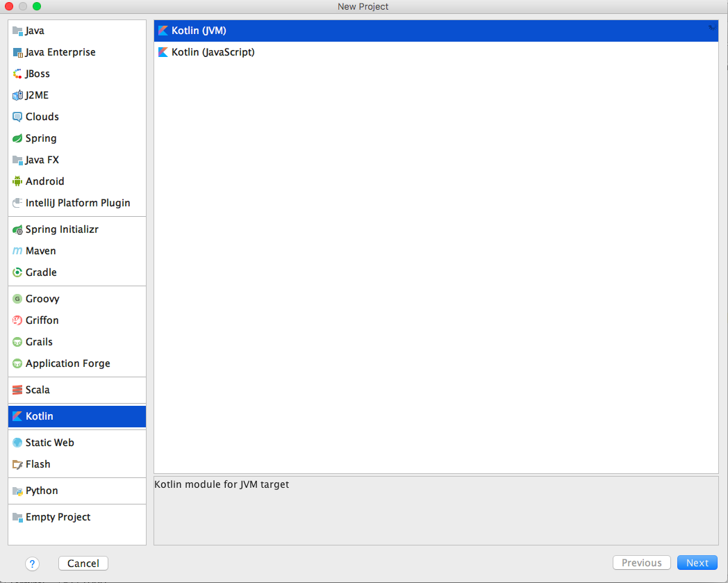Click the Android label text
This screenshot has width=728, height=583.
(44, 181)
